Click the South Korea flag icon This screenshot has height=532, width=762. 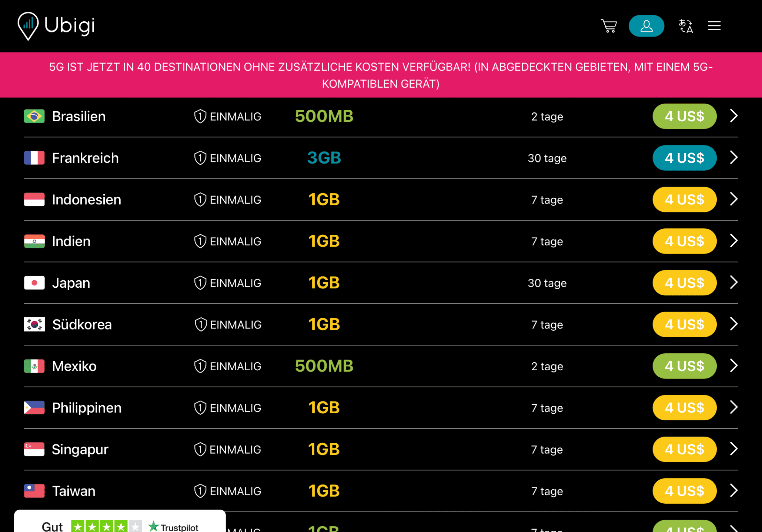click(34, 324)
